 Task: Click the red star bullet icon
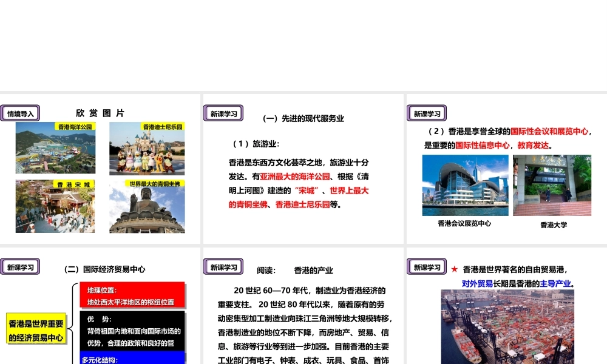[x=455, y=269]
